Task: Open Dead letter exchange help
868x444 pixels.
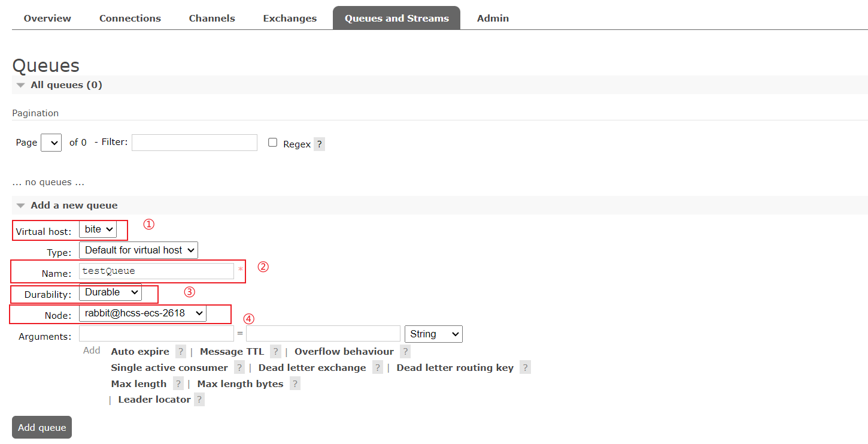Action: [377, 367]
